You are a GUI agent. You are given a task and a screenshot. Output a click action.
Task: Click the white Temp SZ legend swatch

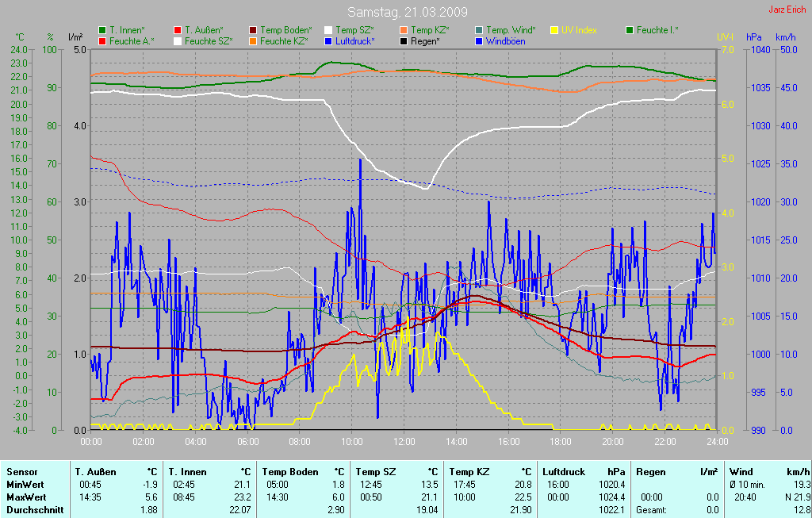(x=328, y=31)
